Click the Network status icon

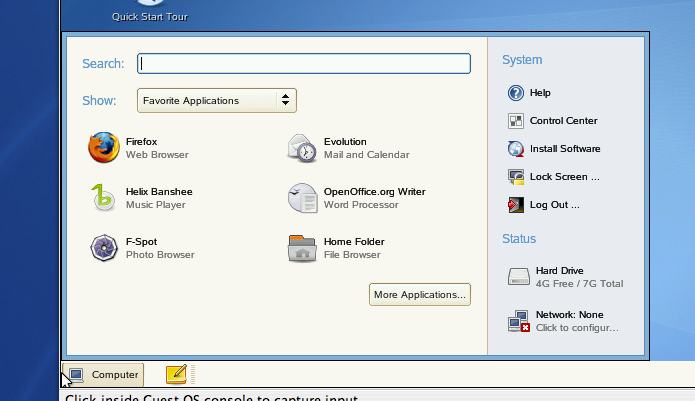click(x=519, y=321)
